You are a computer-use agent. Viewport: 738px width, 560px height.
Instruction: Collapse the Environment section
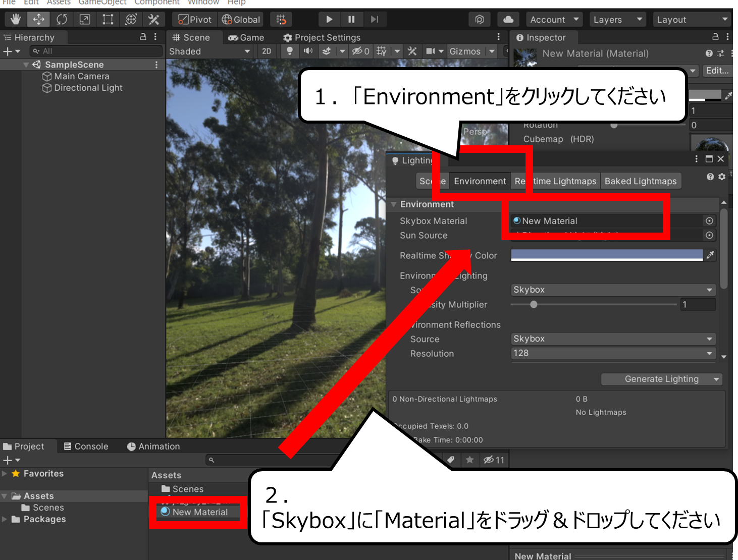tap(394, 204)
